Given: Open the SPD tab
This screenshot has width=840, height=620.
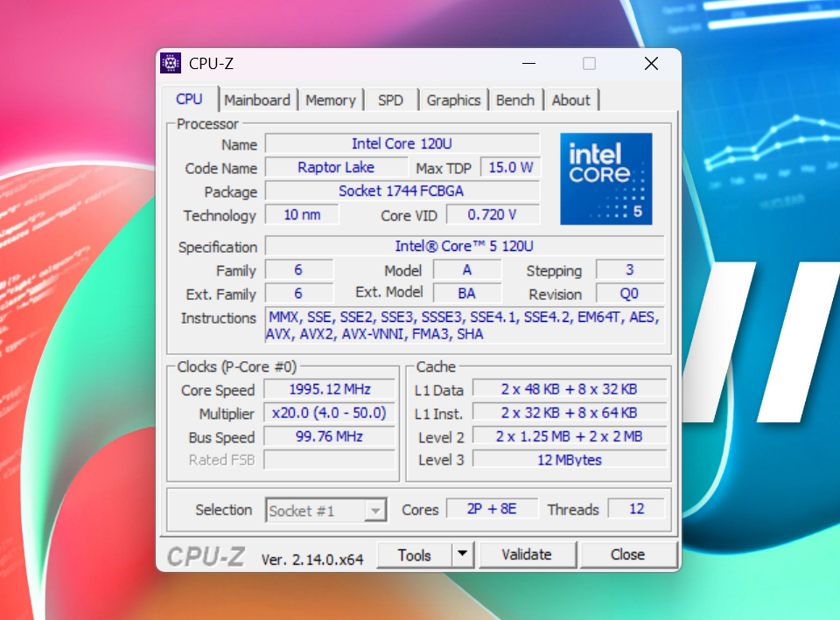Looking at the screenshot, I should (390, 100).
